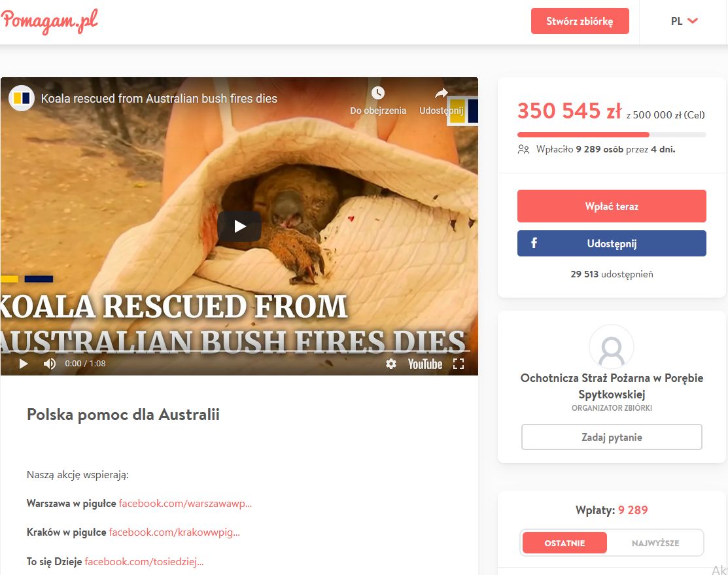Switch to the NAJWYŻSZE payments tab

point(655,543)
